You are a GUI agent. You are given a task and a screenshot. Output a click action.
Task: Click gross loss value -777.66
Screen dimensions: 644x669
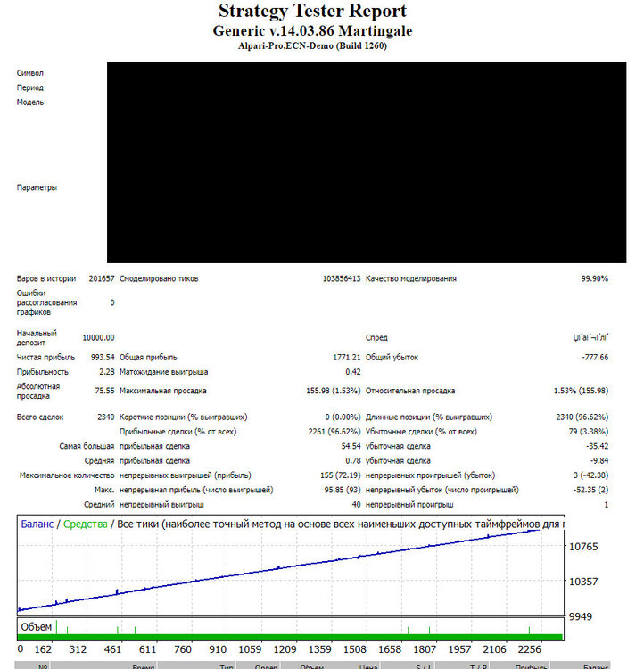click(x=595, y=357)
